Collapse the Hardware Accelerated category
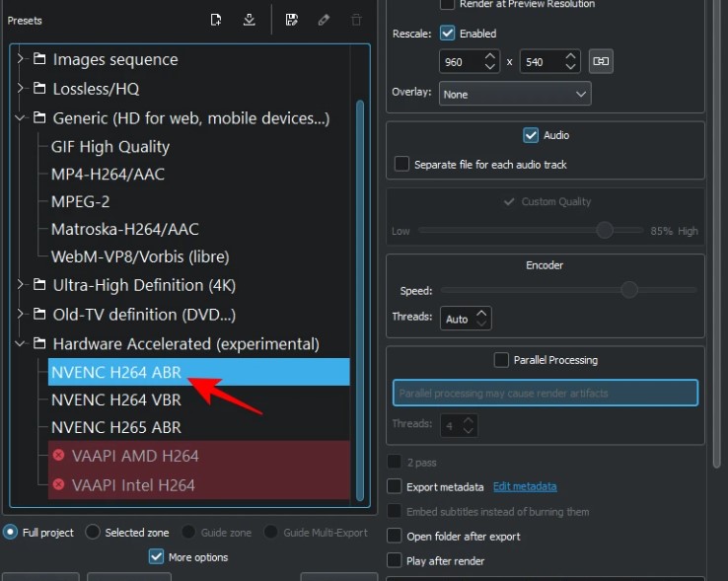 20,343
